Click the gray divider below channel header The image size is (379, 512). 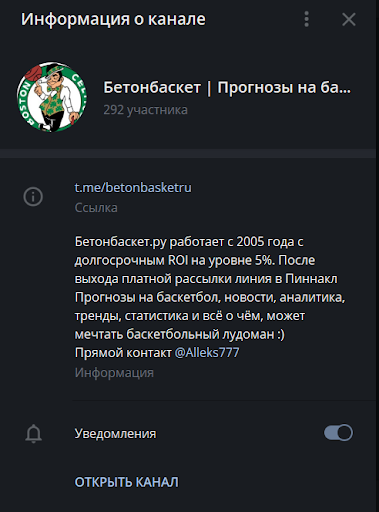tap(188, 153)
